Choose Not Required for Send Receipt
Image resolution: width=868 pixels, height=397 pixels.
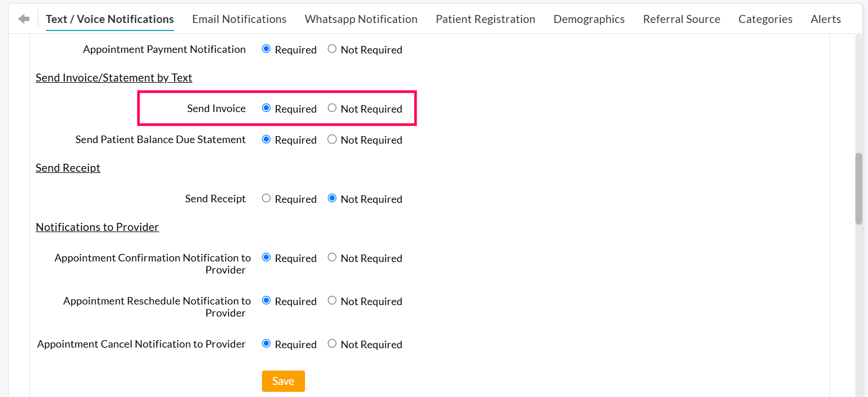pyautogui.click(x=332, y=198)
